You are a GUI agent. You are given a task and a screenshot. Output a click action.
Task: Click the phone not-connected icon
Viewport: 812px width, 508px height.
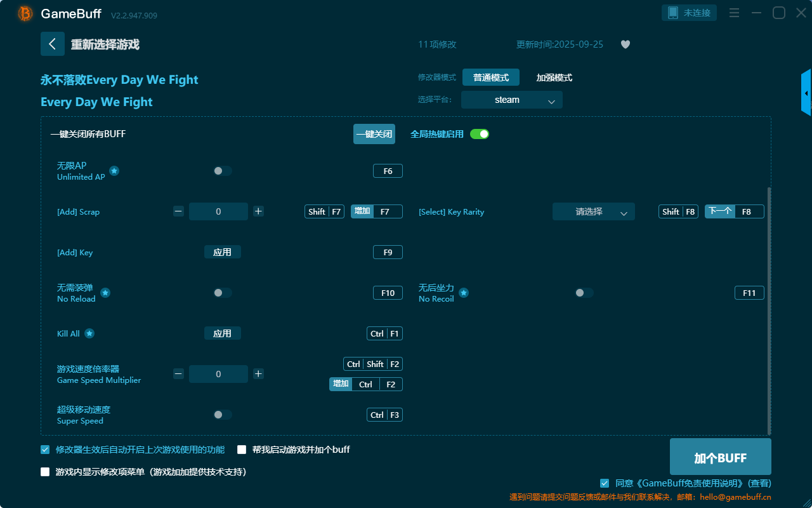pyautogui.click(x=673, y=13)
